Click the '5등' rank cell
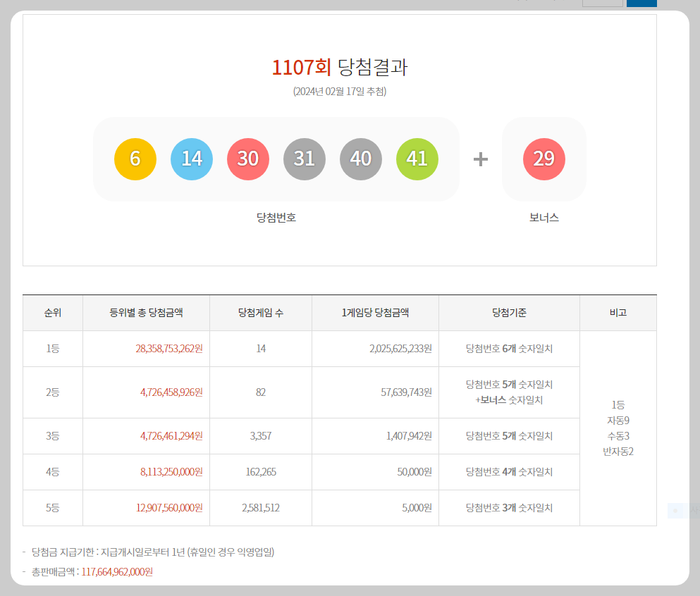 [x=53, y=508]
